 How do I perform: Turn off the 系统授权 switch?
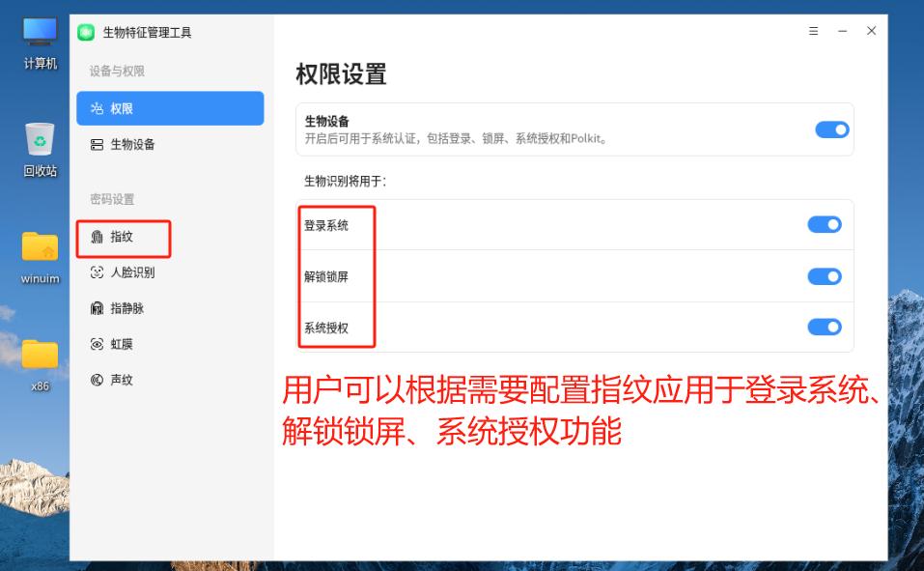(825, 327)
